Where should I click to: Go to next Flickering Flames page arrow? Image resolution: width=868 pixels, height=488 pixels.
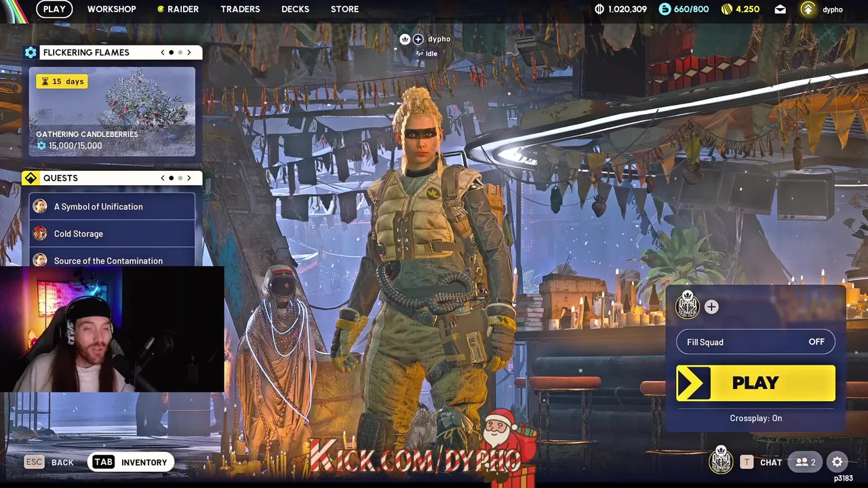pos(189,52)
